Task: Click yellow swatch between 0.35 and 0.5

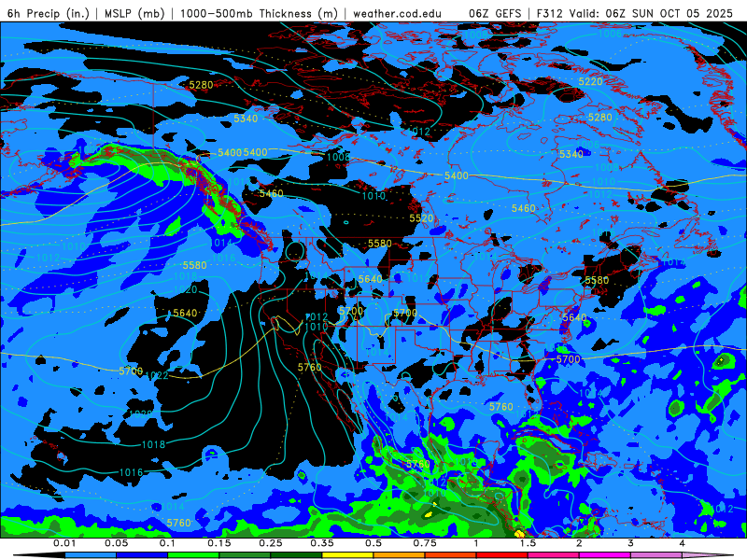Action: [347, 555]
